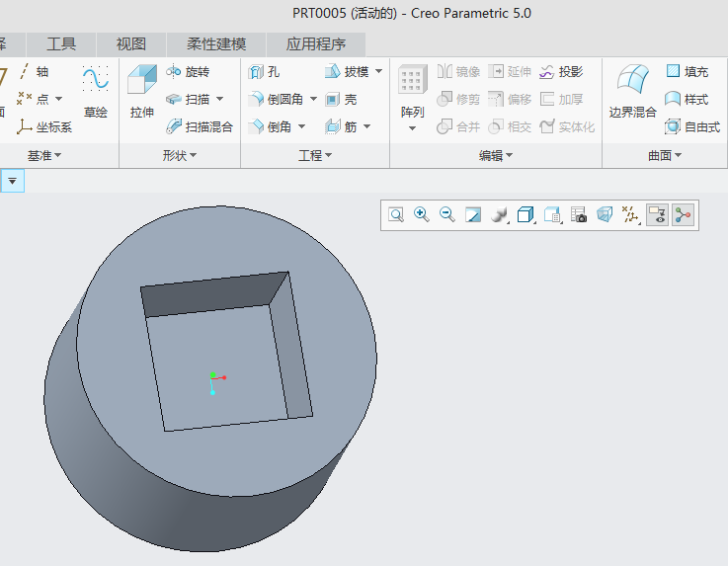Viewport: 728px width, 566px height.
Task: Toggle annotation display in graphics toolbar
Action: (657, 214)
